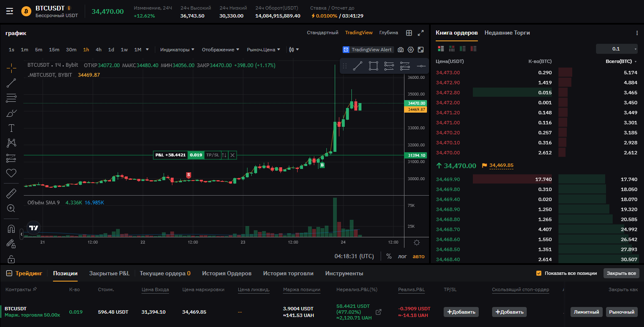Select the ruler measure tool

(11, 194)
